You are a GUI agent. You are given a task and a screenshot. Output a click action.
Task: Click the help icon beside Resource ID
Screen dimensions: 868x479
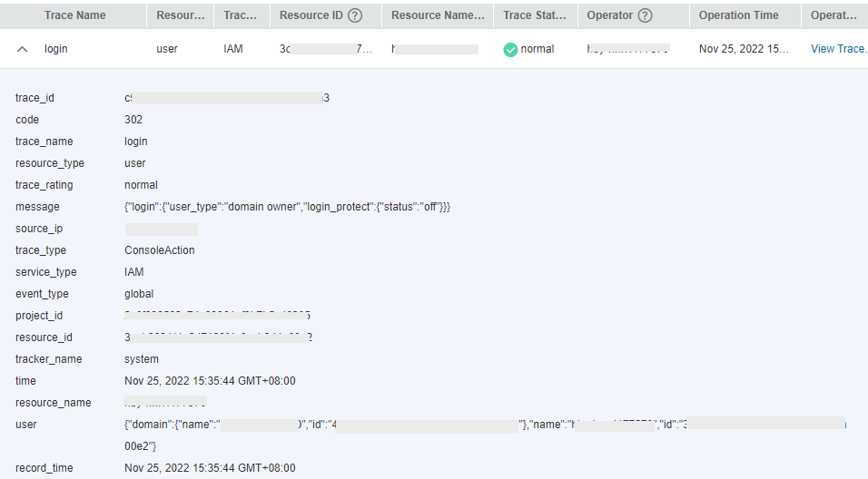click(x=357, y=15)
